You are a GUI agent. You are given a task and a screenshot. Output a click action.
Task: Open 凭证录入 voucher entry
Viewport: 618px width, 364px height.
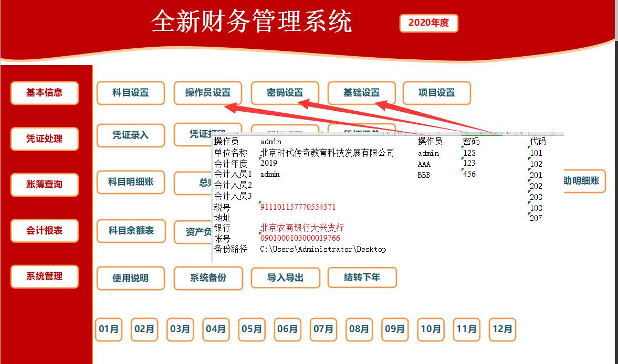[130, 135]
